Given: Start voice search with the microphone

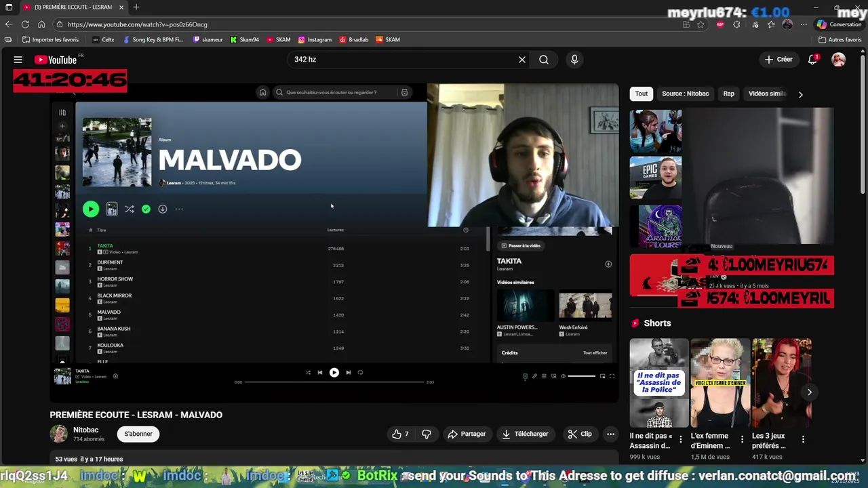Looking at the screenshot, I should 574,60.
